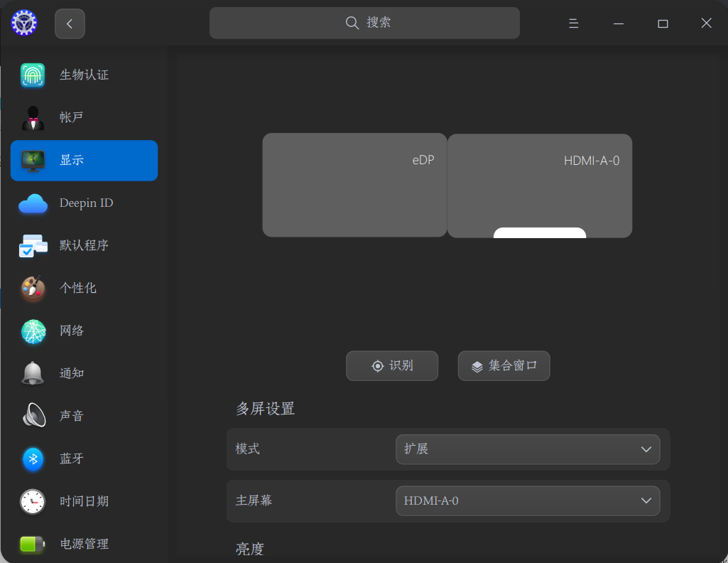Focus the 搜索 search field

click(x=364, y=23)
